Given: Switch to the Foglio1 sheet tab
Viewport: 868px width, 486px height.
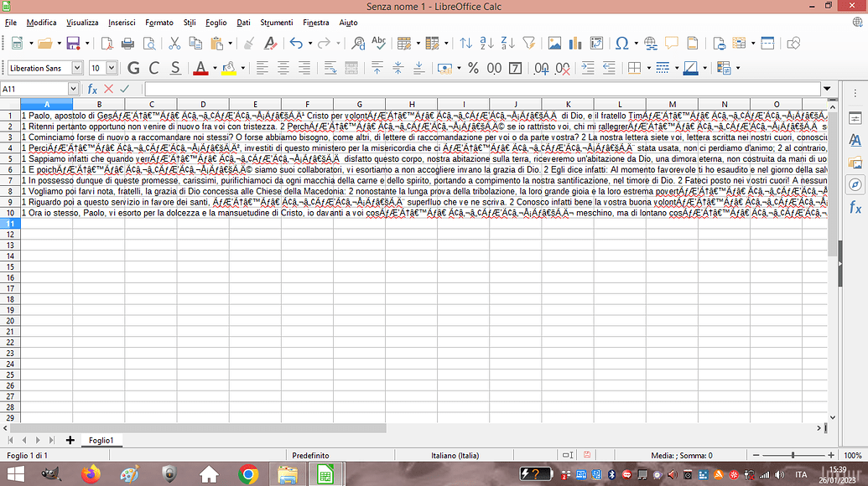Looking at the screenshot, I should 101,440.
